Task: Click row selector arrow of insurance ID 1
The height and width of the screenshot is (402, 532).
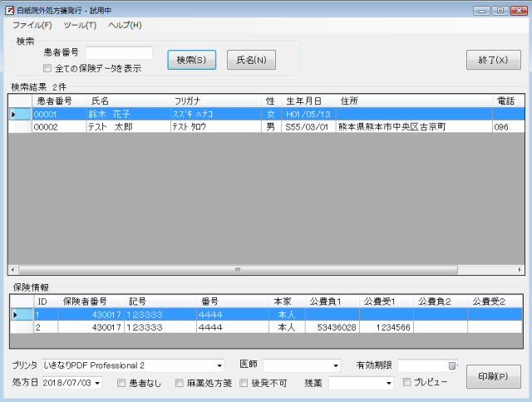Action: pyautogui.click(x=22, y=315)
